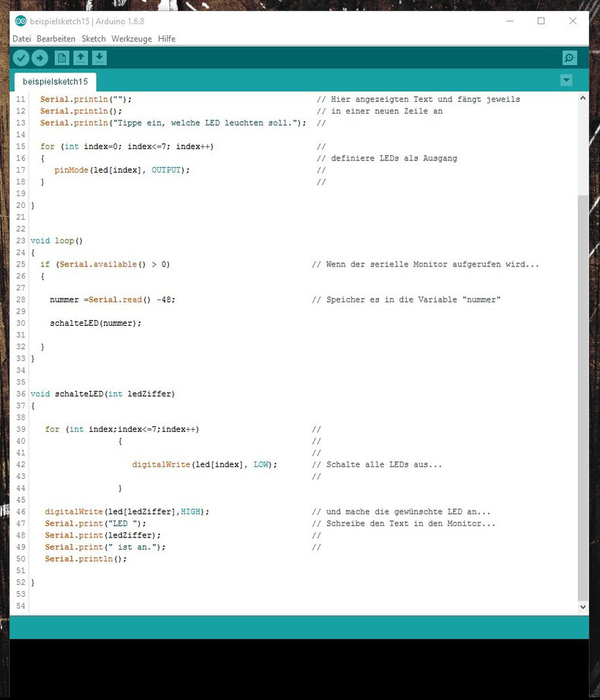Click 'Serial.print(ledZiffer);' on line 48
Viewport: 600px width, 700px height.
(102, 535)
